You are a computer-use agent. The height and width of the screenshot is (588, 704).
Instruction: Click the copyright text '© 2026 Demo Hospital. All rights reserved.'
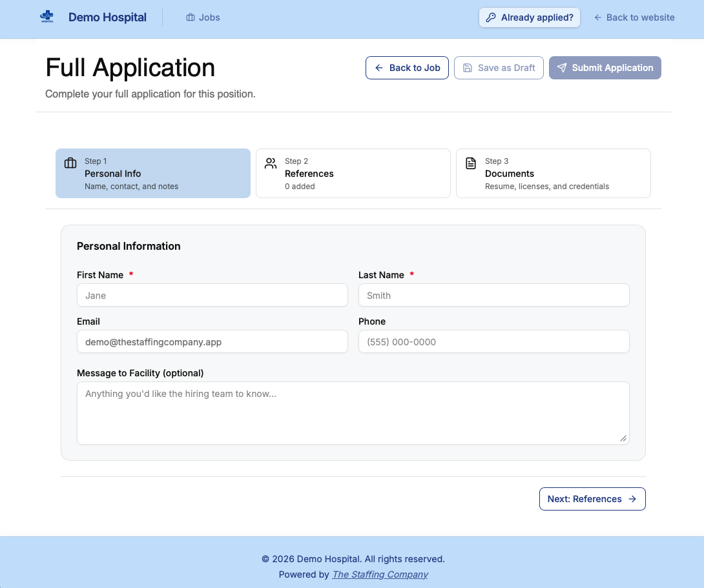tap(353, 559)
